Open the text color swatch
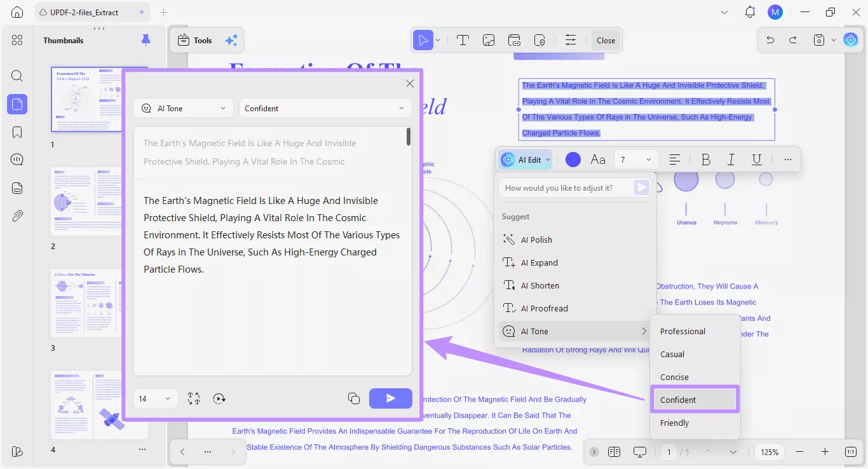 tap(573, 160)
